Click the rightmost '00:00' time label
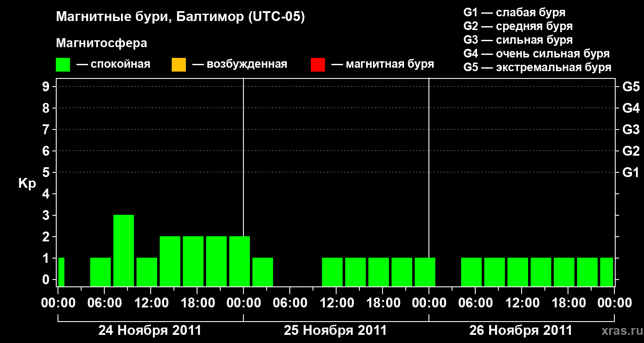Screen dimensions: 644x343 coord(614,303)
